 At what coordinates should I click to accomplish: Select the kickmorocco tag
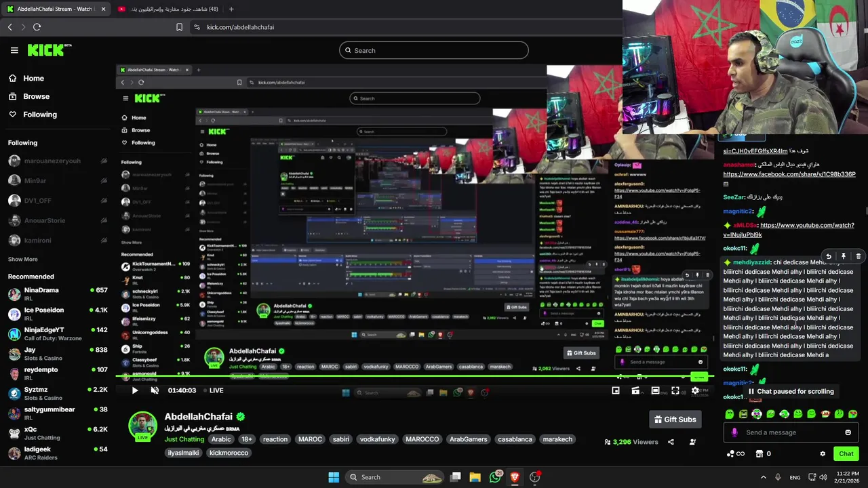(229, 453)
